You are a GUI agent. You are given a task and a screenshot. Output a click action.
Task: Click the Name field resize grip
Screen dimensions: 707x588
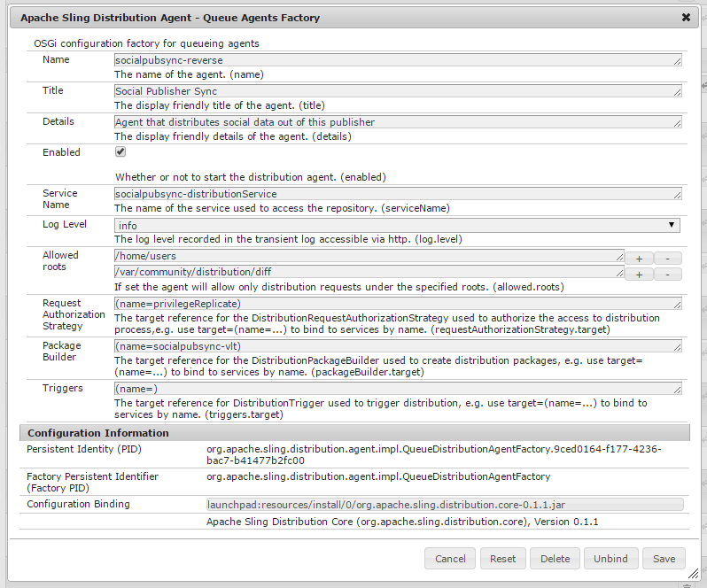click(x=677, y=61)
